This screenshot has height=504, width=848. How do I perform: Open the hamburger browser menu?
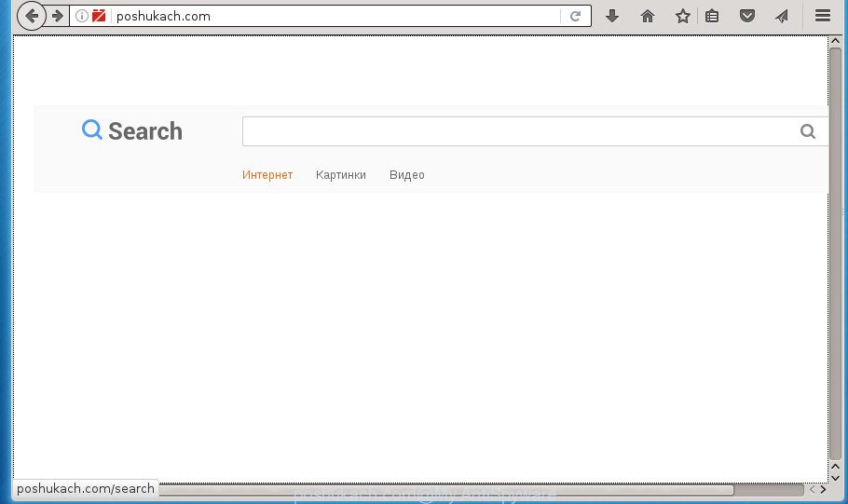(823, 16)
